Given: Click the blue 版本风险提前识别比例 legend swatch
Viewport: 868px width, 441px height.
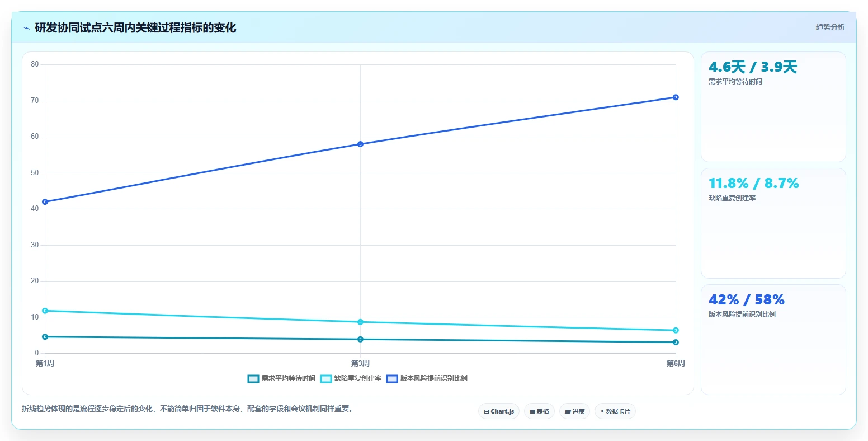Looking at the screenshot, I should point(392,379).
